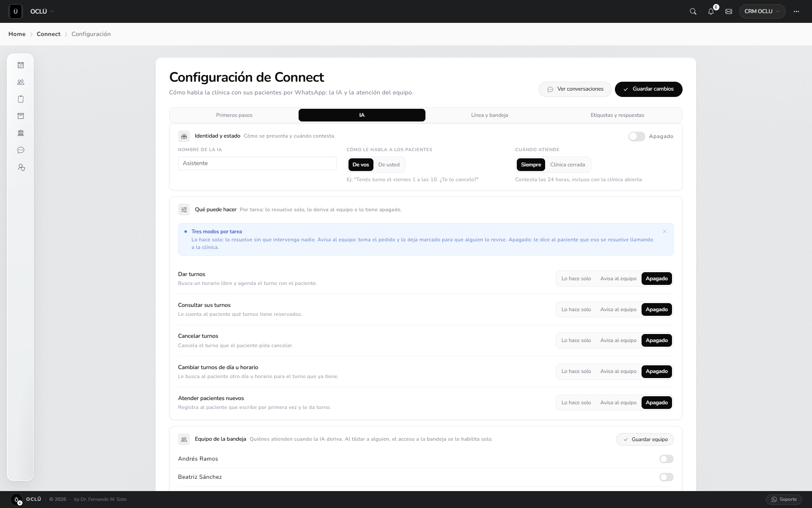The image size is (812, 508).
Task: Go to Home breadcrumb
Action: click(x=17, y=34)
